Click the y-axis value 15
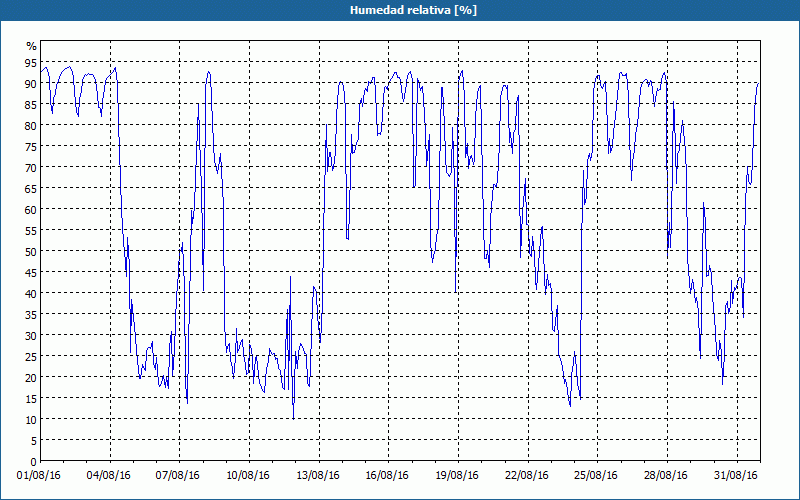Image resolution: width=800 pixels, height=500 pixels. [31, 398]
